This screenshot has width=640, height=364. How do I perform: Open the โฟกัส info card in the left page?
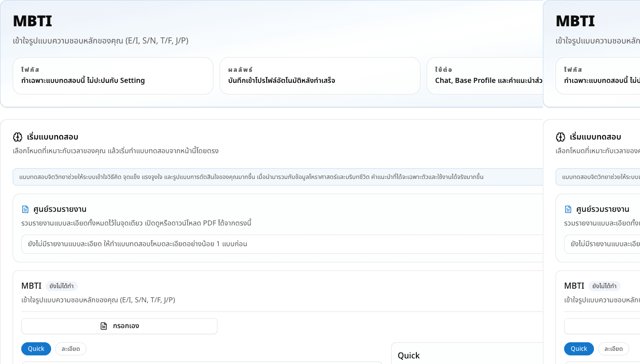click(x=113, y=76)
